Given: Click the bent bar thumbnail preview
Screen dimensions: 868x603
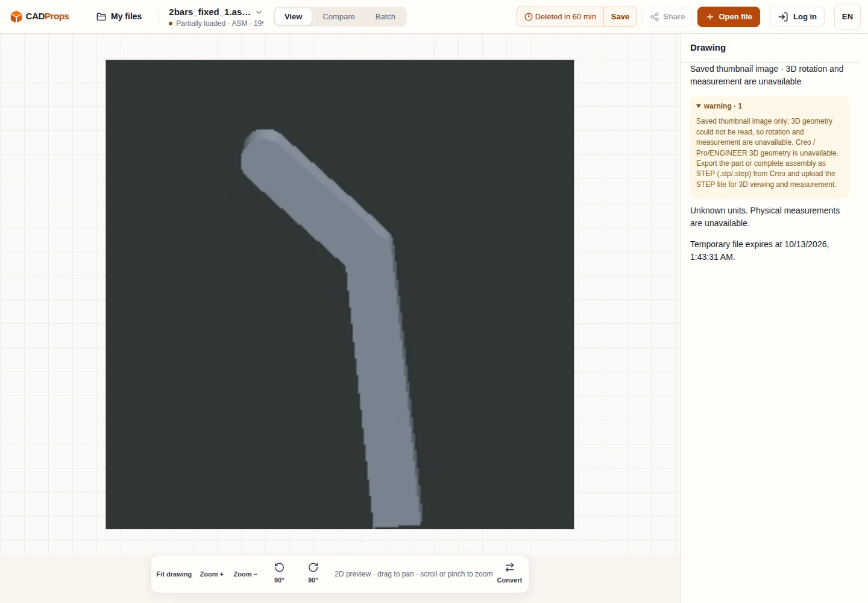Looking at the screenshot, I should coord(340,294).
